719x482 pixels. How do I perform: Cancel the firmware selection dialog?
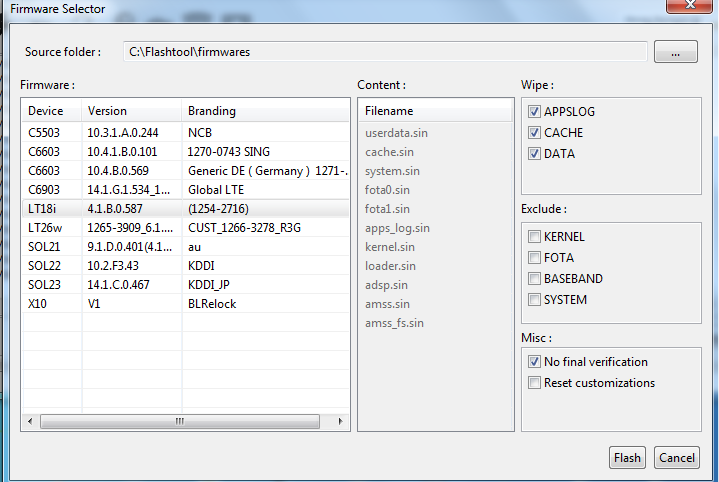(x=677, y=458)
